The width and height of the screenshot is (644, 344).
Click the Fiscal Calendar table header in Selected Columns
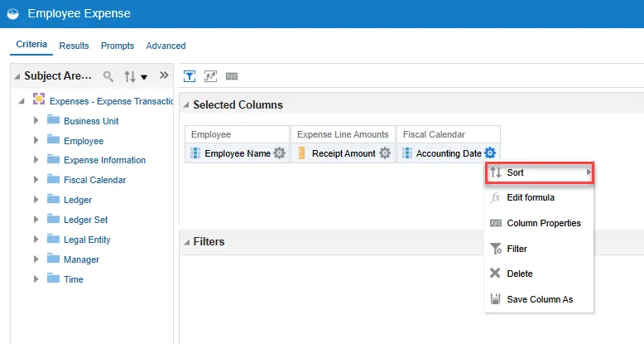tap(449, 134)
